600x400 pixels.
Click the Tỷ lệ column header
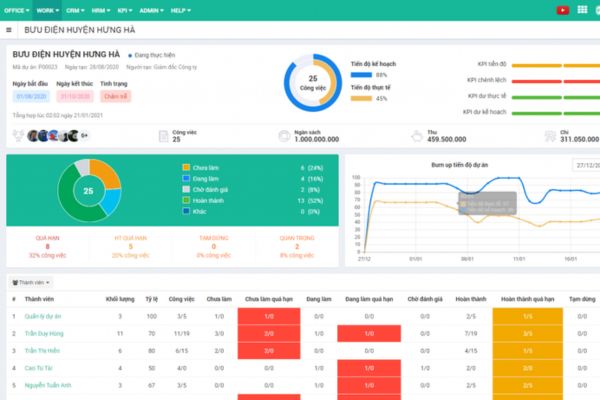(x=152, y=299)
